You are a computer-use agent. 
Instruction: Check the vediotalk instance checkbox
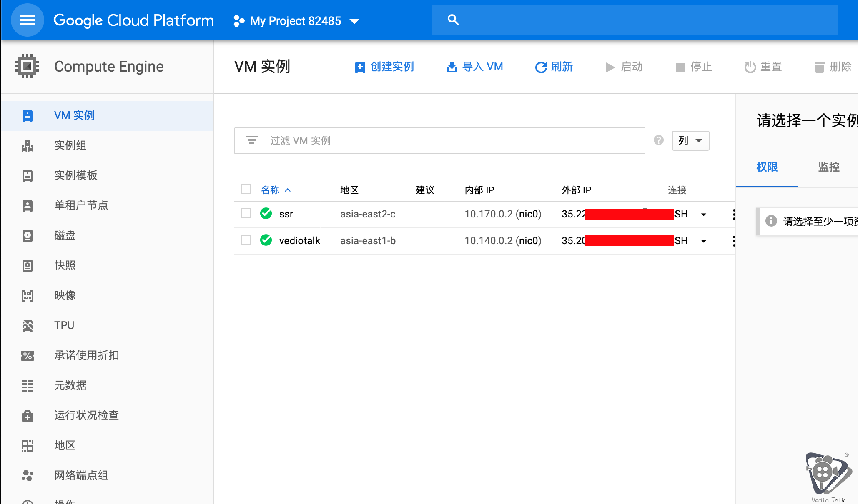[246, 240]
